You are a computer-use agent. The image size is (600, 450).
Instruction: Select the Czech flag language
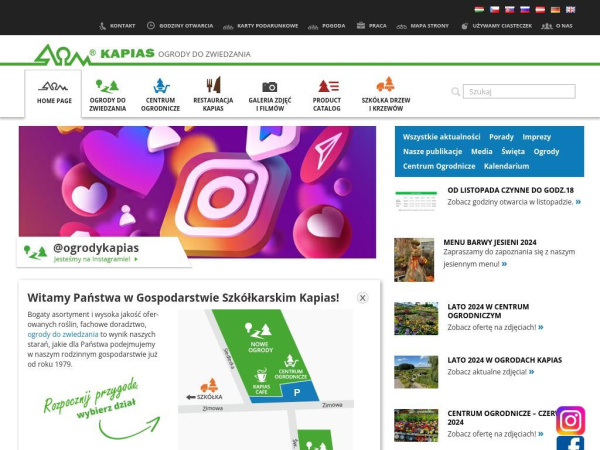coord(494,10)
